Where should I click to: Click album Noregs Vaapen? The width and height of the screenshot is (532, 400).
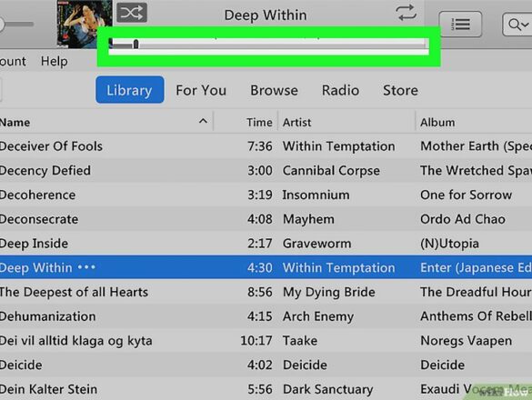point(467,341)
